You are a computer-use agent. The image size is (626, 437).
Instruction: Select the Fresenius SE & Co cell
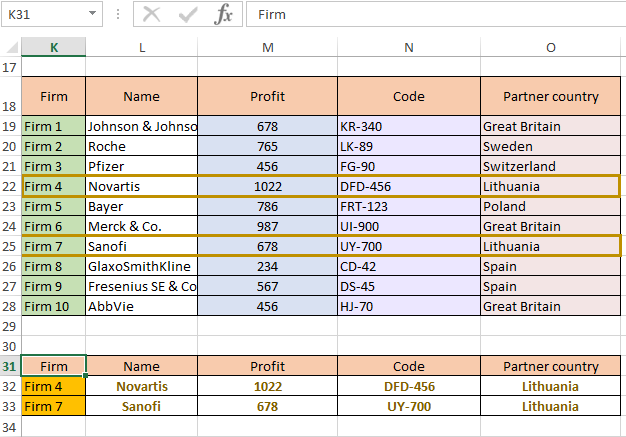(142, 286)
